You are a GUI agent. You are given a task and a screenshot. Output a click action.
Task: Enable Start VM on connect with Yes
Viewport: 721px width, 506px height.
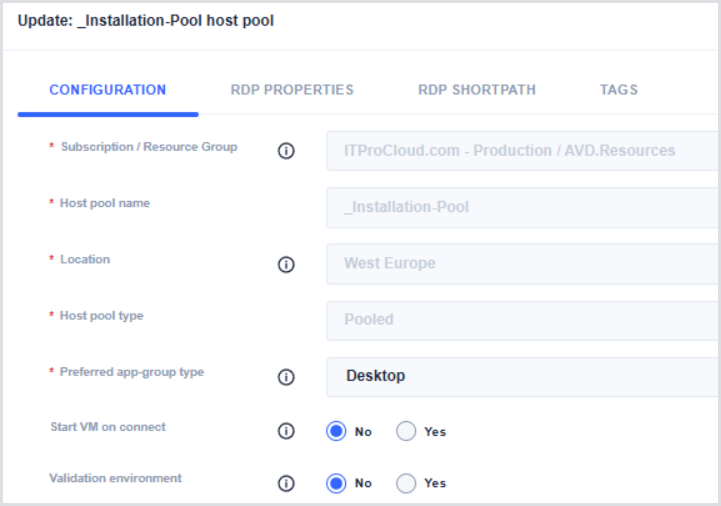pos(406,431)
